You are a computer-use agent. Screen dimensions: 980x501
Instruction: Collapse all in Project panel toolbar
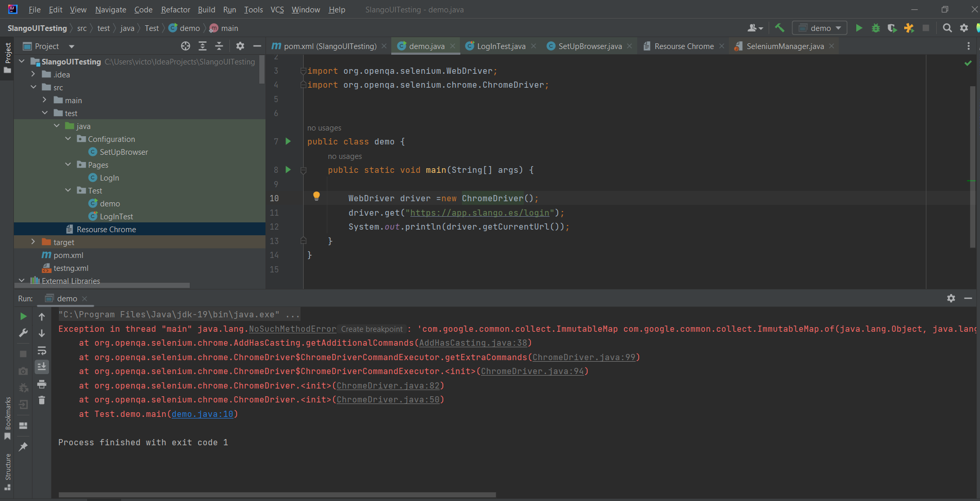219,46
